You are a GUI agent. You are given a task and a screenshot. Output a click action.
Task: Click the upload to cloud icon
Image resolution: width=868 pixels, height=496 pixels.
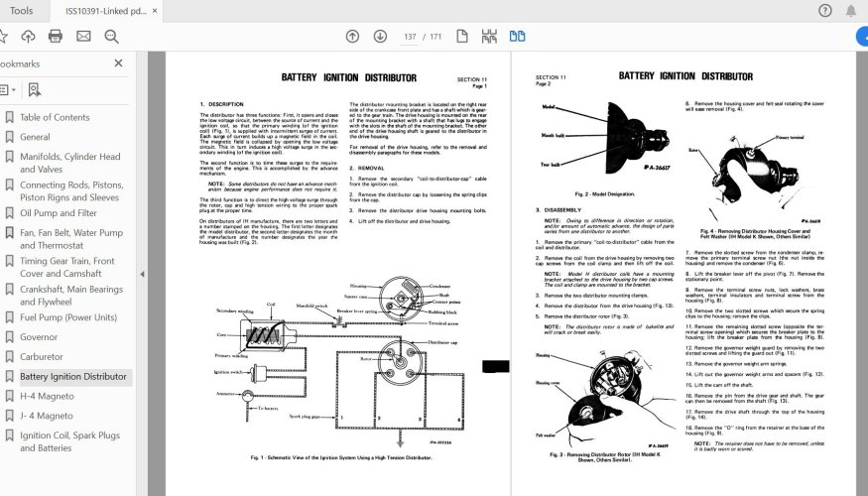click(x=28, y=37)
